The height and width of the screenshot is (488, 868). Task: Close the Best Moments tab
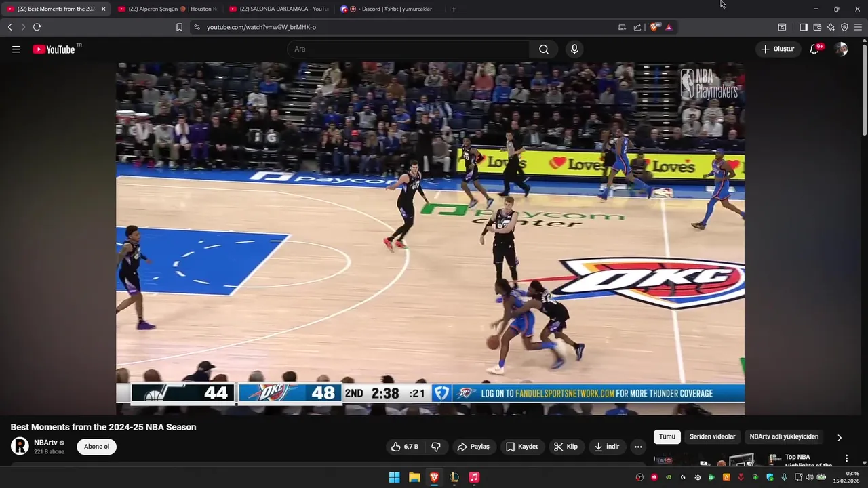pos(103,9)
